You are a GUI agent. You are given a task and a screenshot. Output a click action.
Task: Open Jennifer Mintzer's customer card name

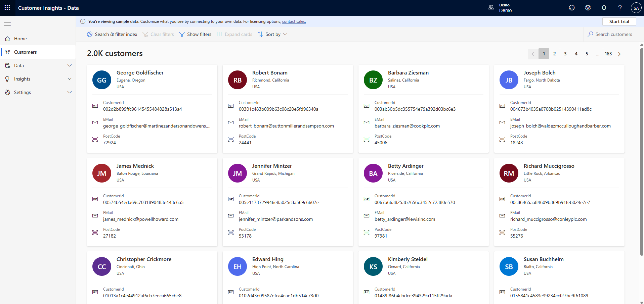point(272,166)
